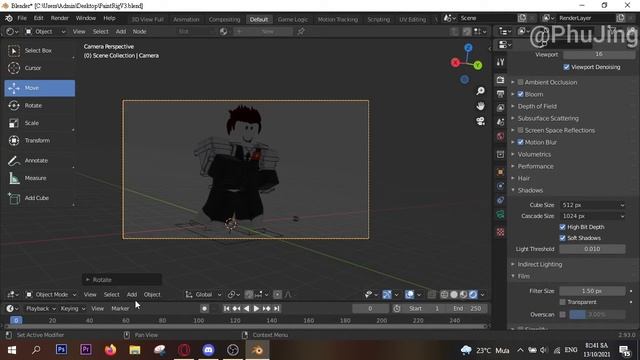Jump to the timeline end frame

277,309
